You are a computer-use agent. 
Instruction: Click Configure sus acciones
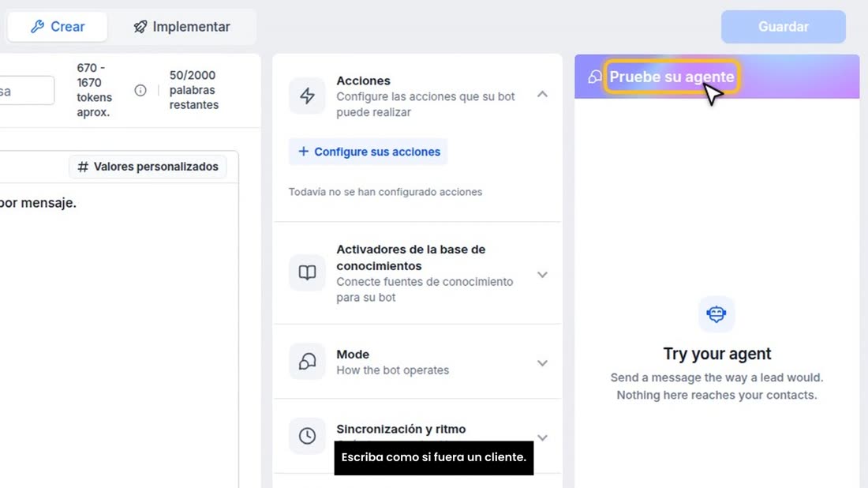[x=369, y=152]
